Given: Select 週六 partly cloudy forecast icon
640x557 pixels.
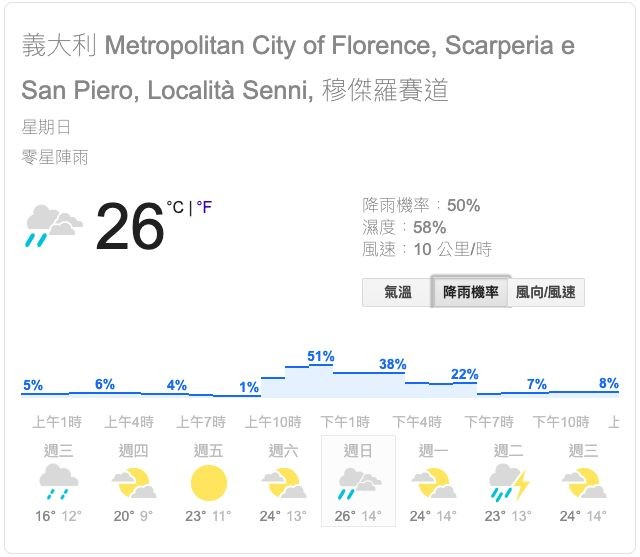Looking at the screenshot, I should click(x=284, y=483).
